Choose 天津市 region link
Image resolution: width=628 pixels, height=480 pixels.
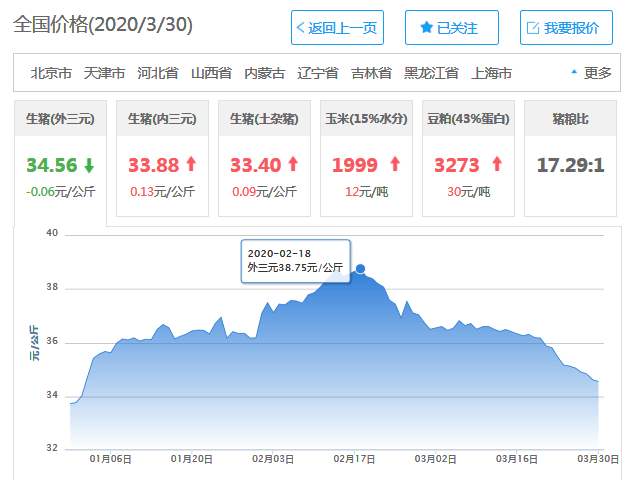[x=104, y=73]
